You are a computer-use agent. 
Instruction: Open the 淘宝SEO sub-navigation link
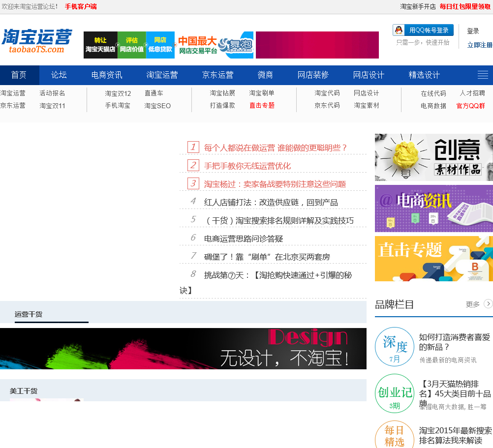coord(157,106)
